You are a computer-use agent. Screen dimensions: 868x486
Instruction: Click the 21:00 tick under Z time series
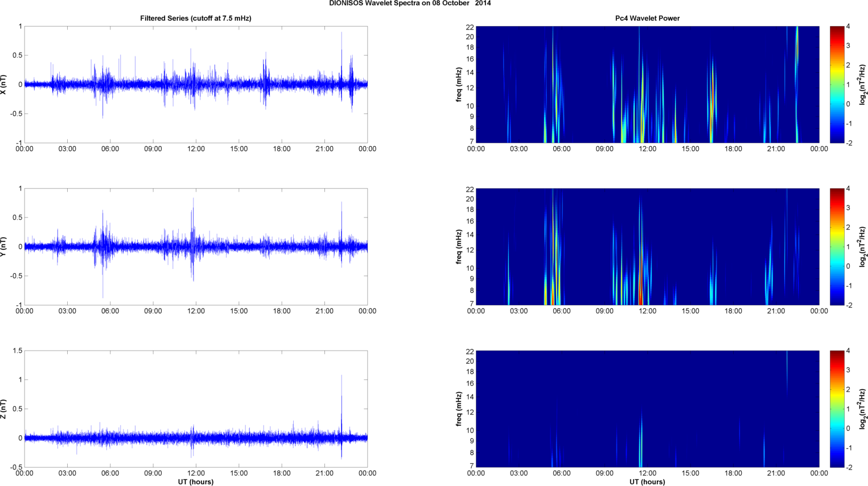point(324,473)
